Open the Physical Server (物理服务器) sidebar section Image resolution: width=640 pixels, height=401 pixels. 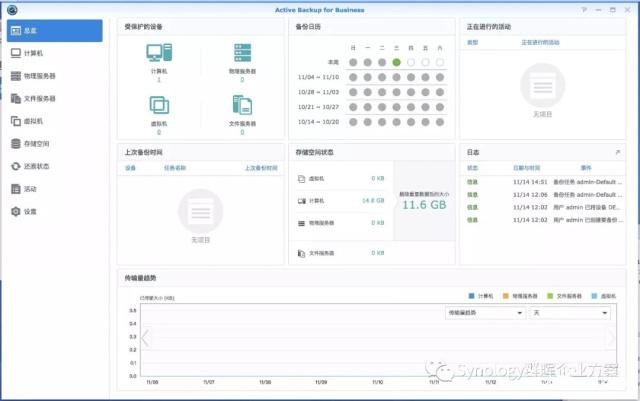(x=54, y=76)
